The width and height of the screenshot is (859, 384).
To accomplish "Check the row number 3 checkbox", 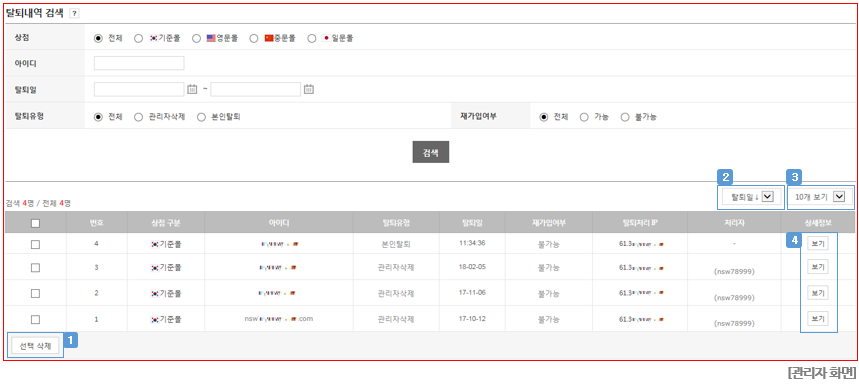I will point(36,267).
